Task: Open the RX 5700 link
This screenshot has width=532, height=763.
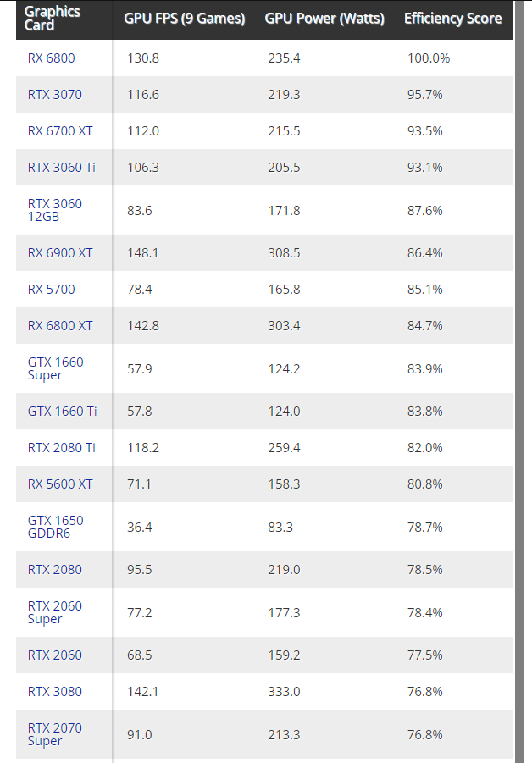Action: 51,289
